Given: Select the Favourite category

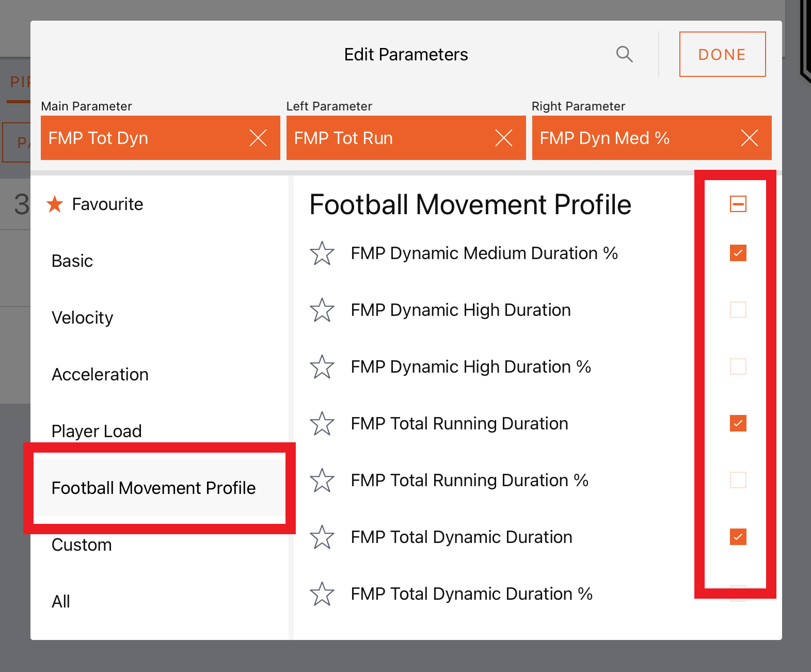Looking at the screenshot, I should coord(159,204).
